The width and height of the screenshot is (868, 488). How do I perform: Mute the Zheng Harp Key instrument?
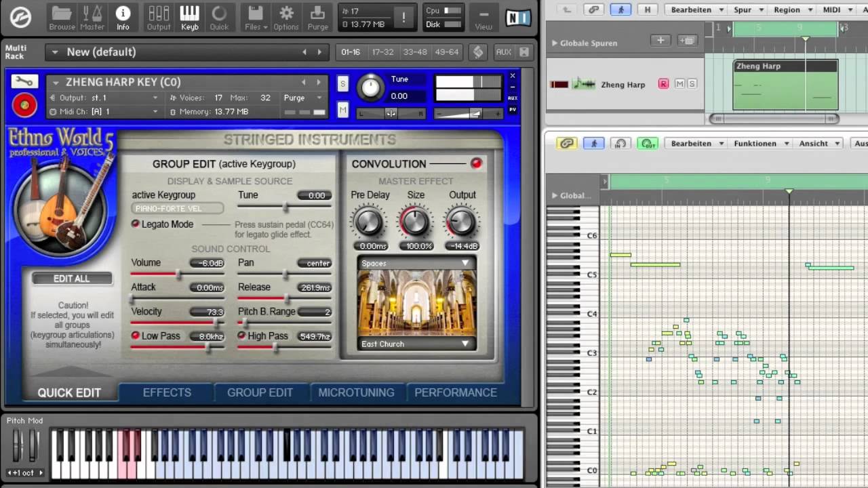coord(343,109)
